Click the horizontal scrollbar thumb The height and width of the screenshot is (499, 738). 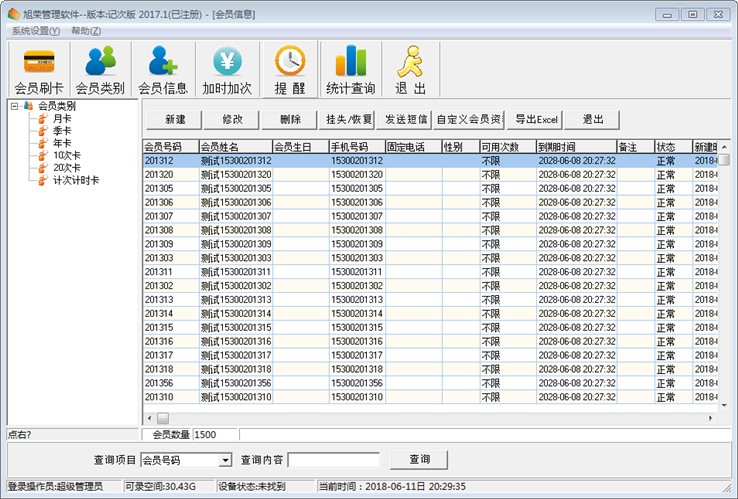(x=163, y=418)
